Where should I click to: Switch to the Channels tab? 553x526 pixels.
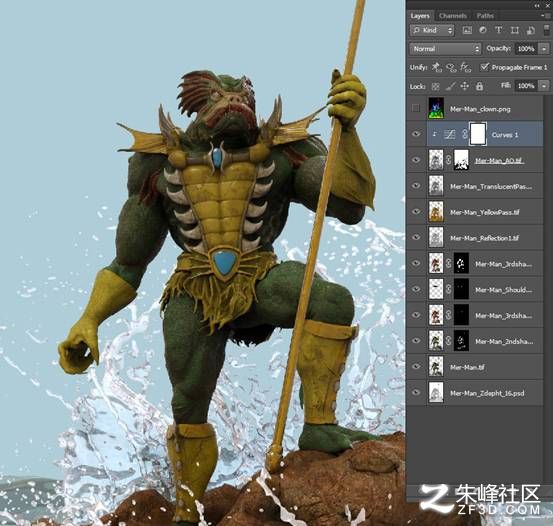453,16
